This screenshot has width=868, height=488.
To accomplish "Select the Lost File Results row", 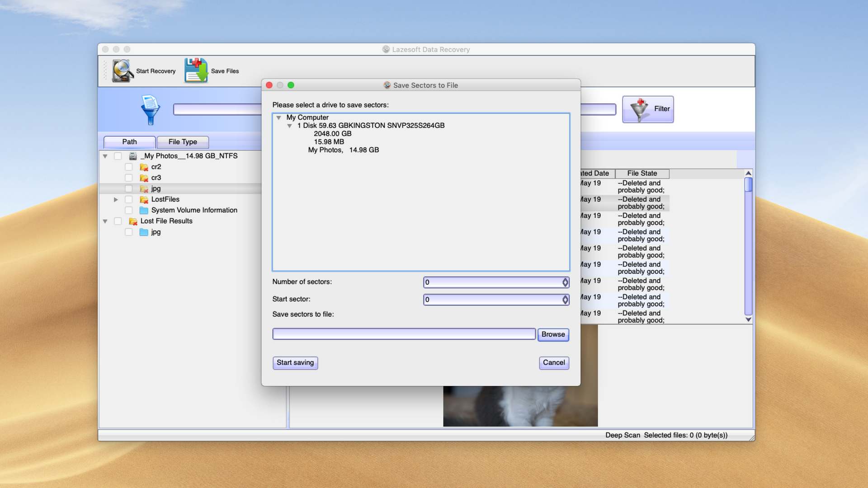I will pos(166,221).
